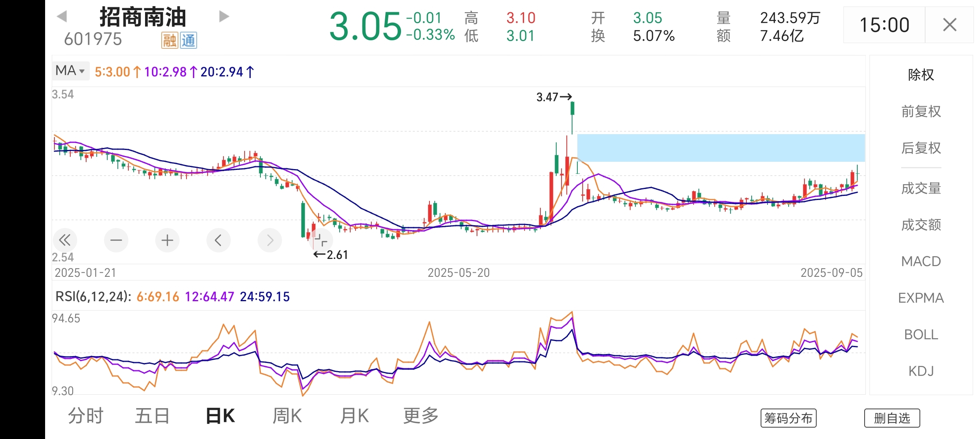Switch sub-chart to KDJ
Viewport: 980px width, 439px height.
click(921, 371)
